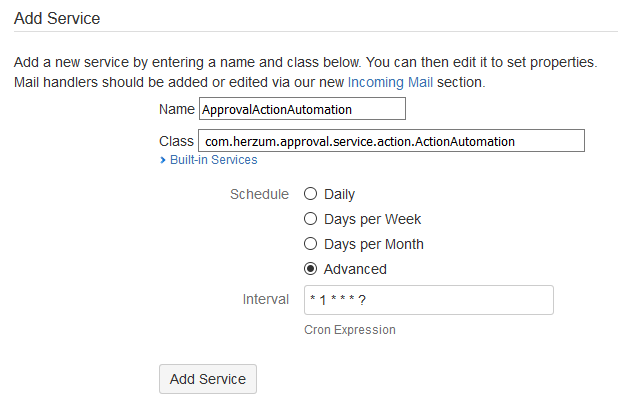Pick the Days per Month radio button
The height and width of the screenshot is (413, 618).
pos(310,244)
